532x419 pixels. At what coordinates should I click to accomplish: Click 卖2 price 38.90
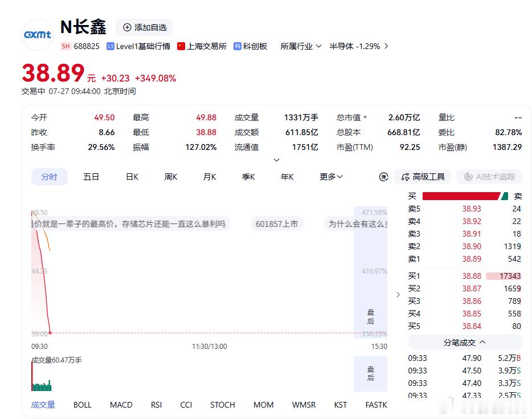coord(472,246)
